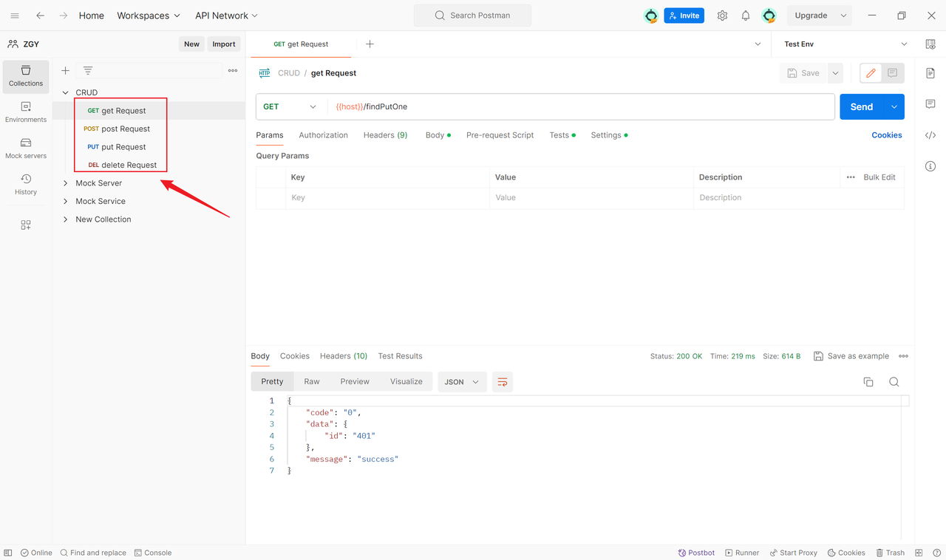Expand the New Collection folder

[x=65, y=219]
